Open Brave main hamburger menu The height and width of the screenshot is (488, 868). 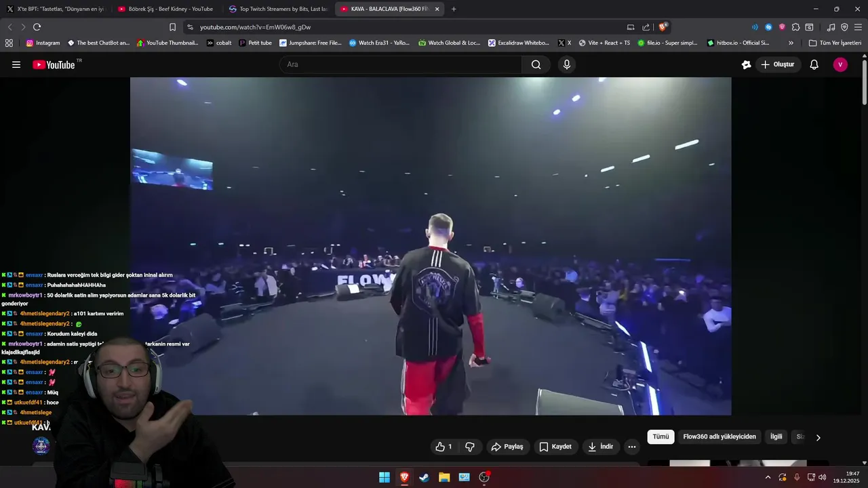point(858,27)
